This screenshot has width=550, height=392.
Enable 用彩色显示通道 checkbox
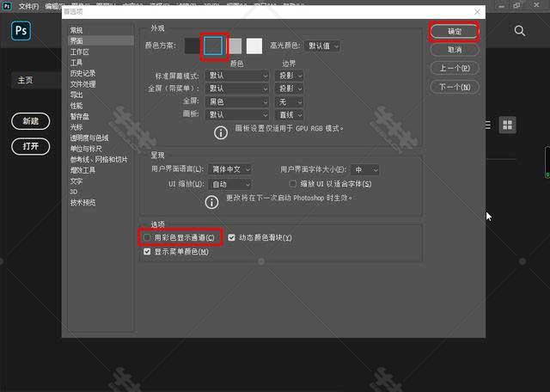click(x=147, y=237)
